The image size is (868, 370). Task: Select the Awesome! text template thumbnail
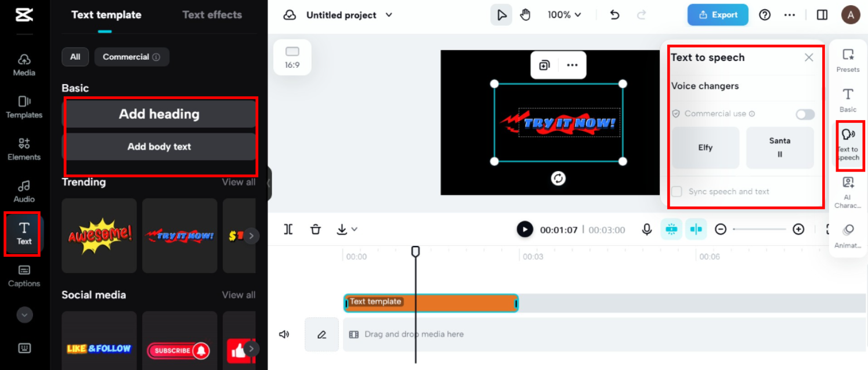coord(99,235)
